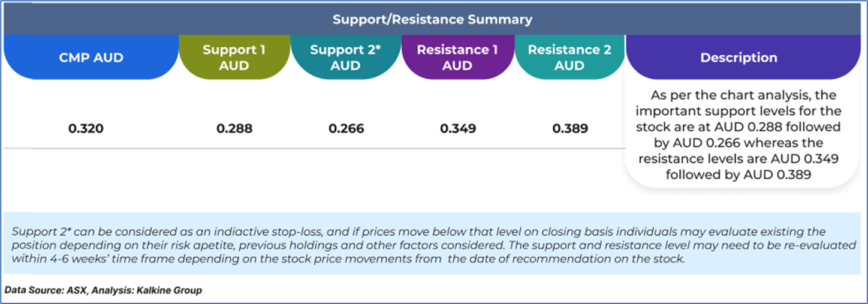868x304 pixels.
Task: Click the Data Source: ASX text
Action: (x=44, y=290)
